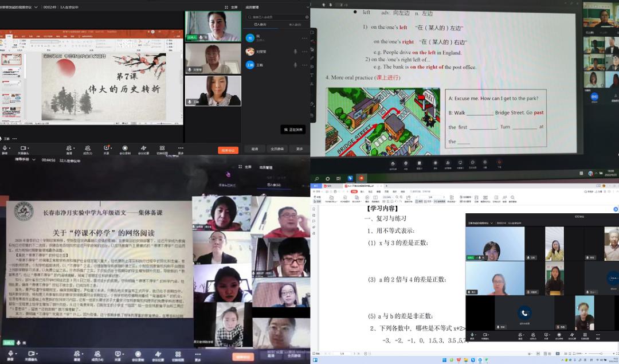Mute microphone in meeting window over math worksheet
619x364 pixels.
click(472, 335)
